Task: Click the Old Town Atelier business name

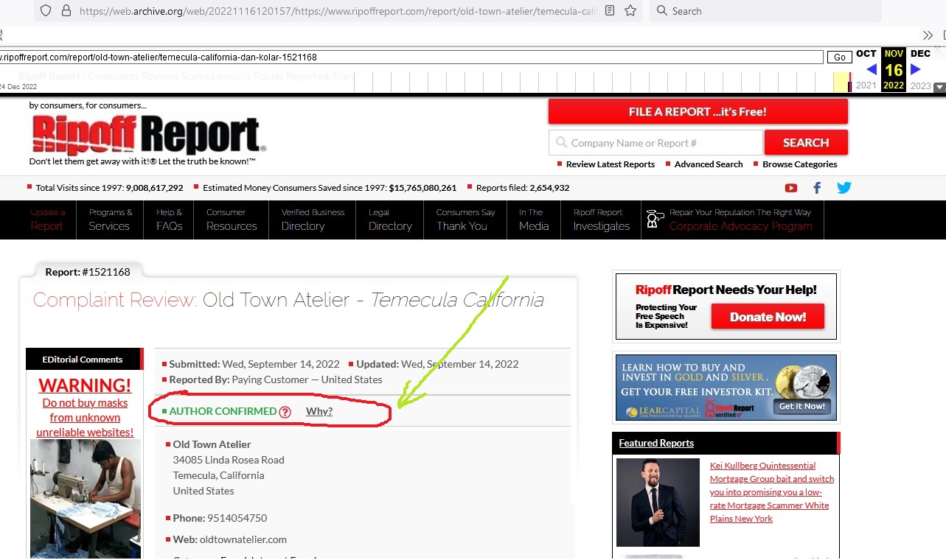Action: coord(212,444)
